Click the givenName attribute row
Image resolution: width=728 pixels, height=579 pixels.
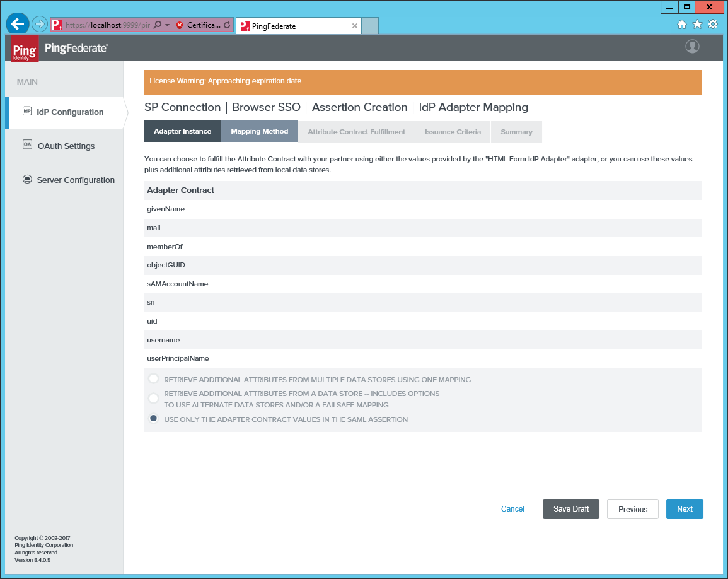tap(423, 209)
